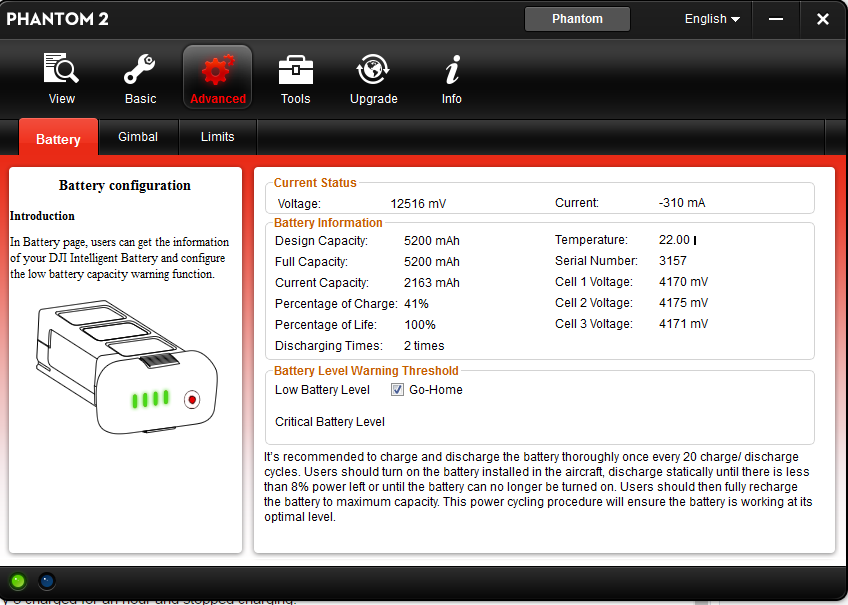The width and height of the screenshot is (848, 605).
Task: Click the Percentage of Charge value 41%
Action: coord(416,304)
